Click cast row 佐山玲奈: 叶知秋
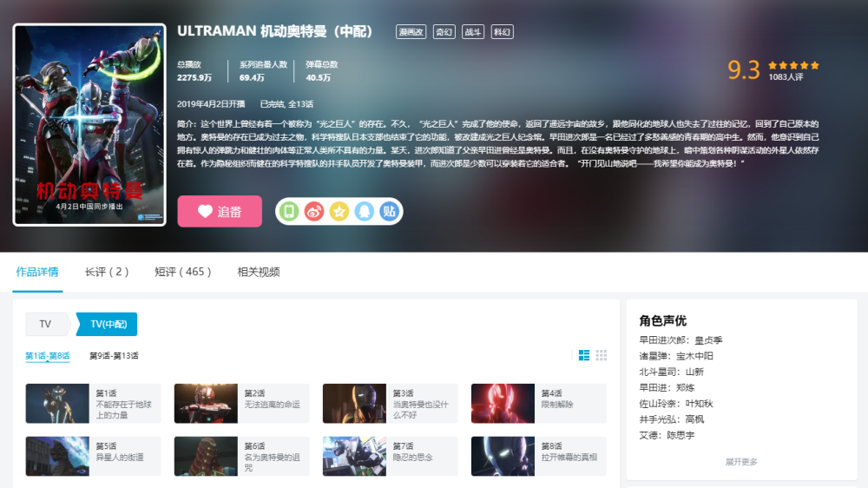Screen dimensions: 868x488 coord(676,403)
